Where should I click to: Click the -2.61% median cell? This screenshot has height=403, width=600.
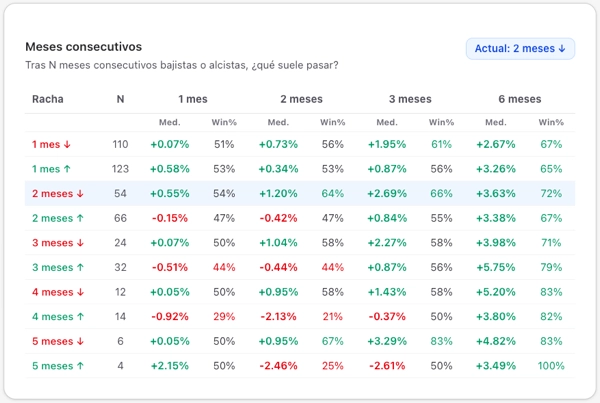387,366
